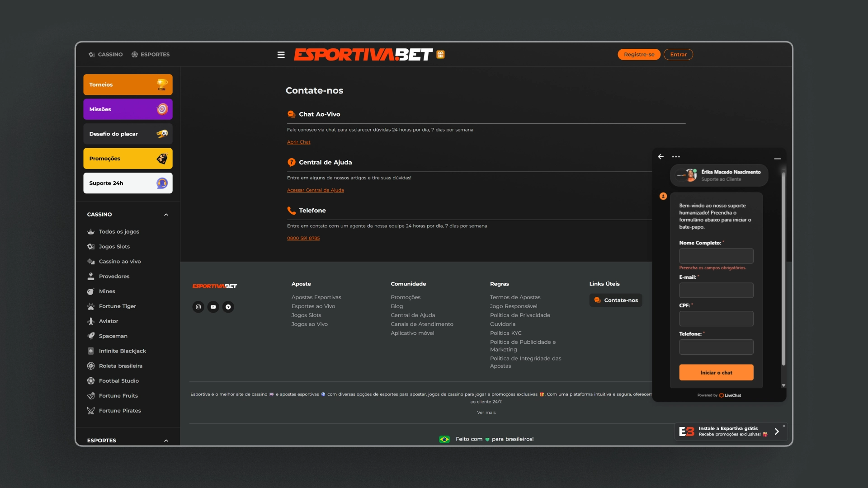Open Termos de Apostas footer link
Image resolution: width=868 pixels, height=488 pixels.
click(x=515, y=297)
